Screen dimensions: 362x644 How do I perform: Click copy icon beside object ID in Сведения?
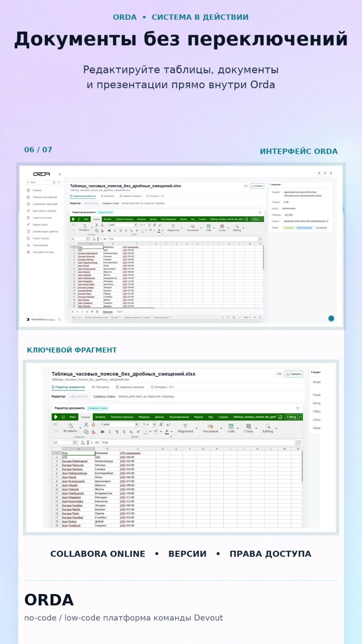pyautogui.click(x=327, y=221)
